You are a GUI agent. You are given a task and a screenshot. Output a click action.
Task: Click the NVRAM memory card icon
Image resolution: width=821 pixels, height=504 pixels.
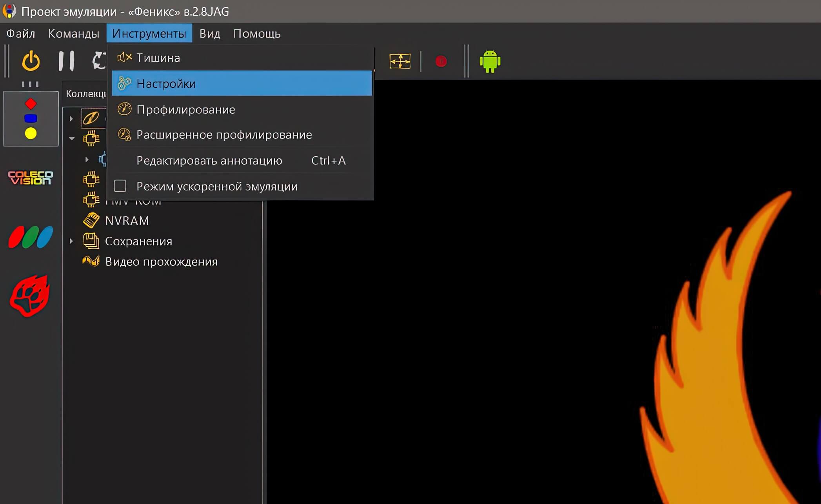[92, 221]
